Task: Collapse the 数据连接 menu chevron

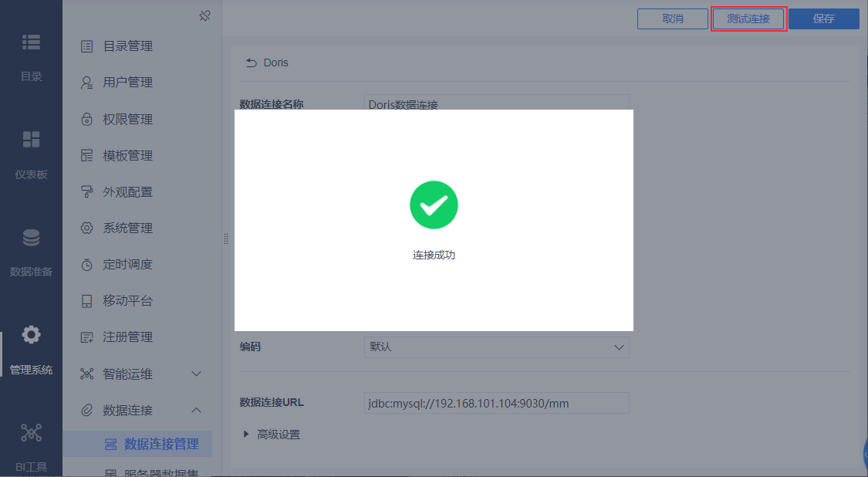Action: click(196, 410)
